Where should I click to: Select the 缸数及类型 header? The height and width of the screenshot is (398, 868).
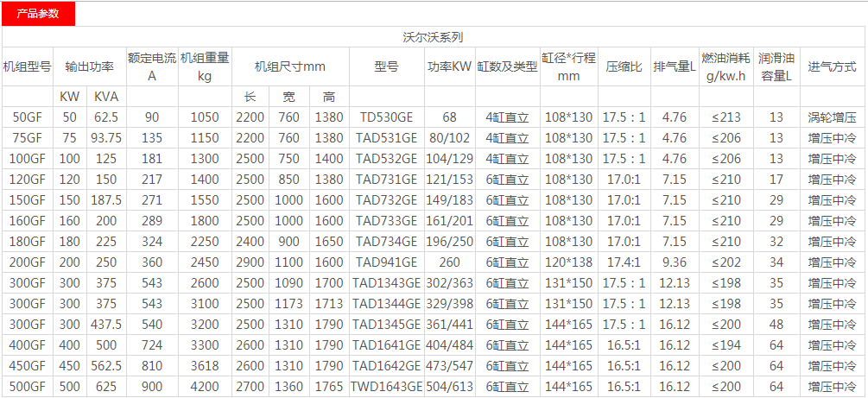507,67
